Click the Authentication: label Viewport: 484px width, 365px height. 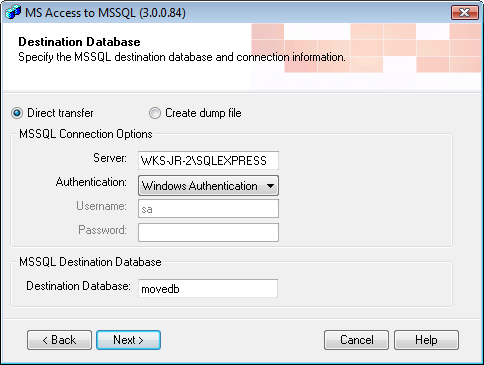[x=91, y=182]
